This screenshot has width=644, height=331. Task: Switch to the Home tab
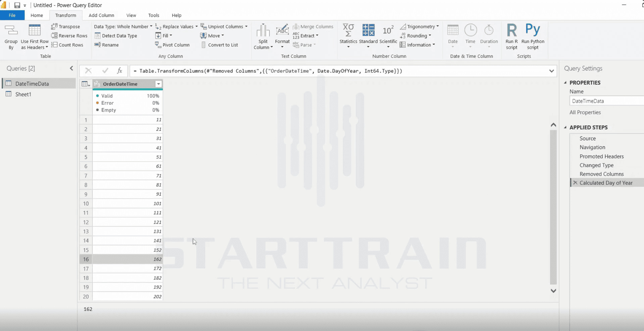(x=37, y=15)
